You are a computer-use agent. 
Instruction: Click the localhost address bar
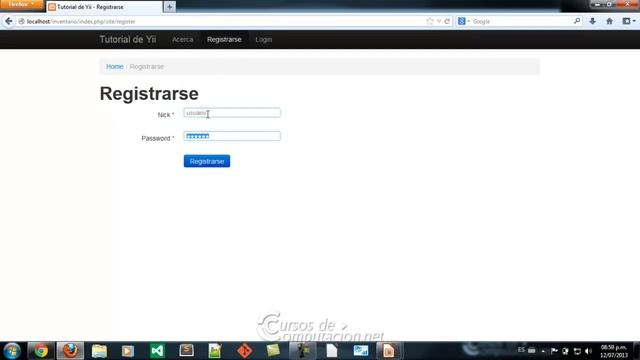220,21
